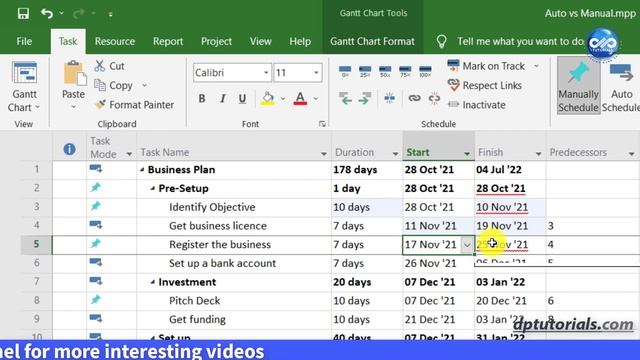Click the Link Tasks chain icon
The height and width of the screenshot is (360, 640).
point(414,98)
